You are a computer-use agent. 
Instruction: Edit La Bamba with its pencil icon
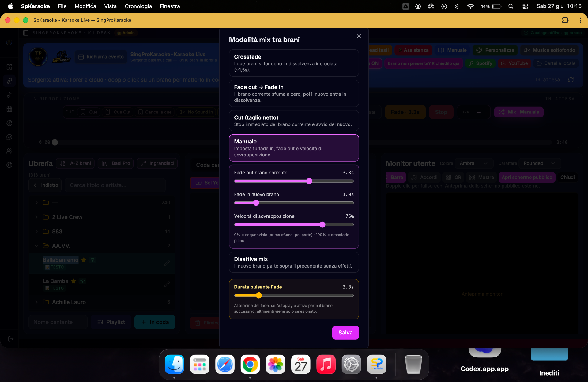(x=167, y=284)
